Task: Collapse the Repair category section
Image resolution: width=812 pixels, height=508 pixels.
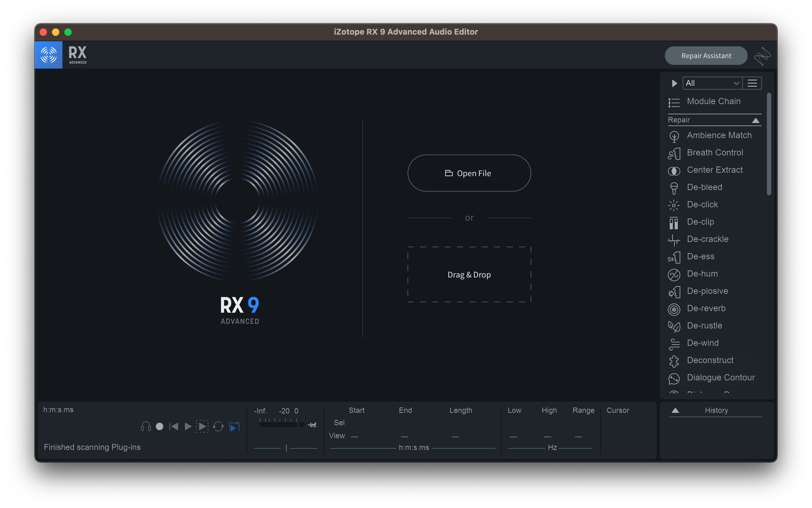Action: tap(755, 121)
